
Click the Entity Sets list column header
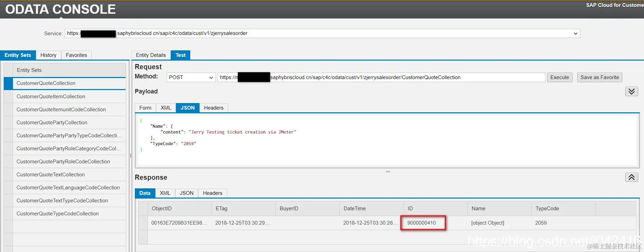coord(69,70)
